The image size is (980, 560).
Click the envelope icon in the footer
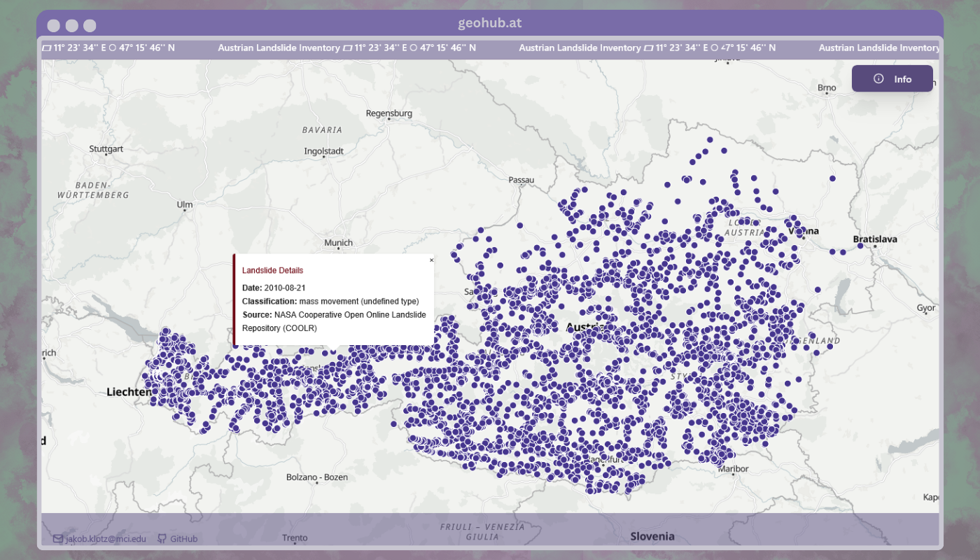[x=58, y=538]
